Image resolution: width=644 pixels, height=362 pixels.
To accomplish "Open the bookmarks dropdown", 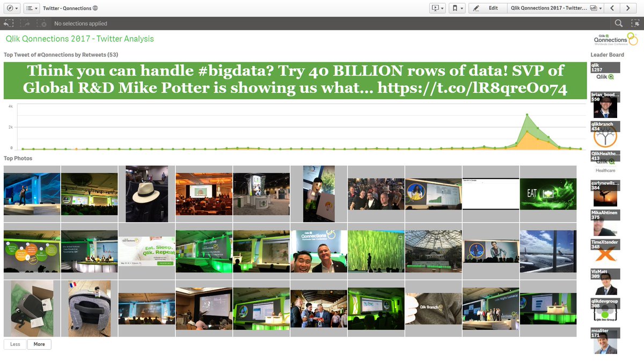I will point(457,8).
